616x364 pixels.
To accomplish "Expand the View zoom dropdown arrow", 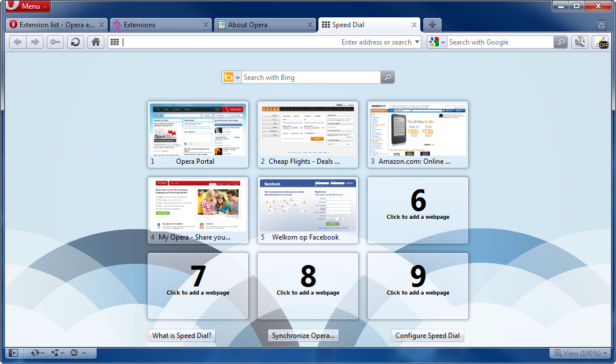I will pyautogui.click(x=606, y=354).
